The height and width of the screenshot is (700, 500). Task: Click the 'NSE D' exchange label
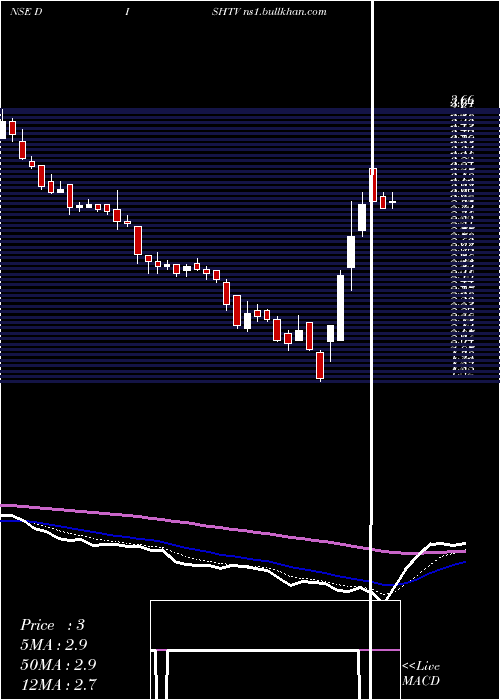26,12
